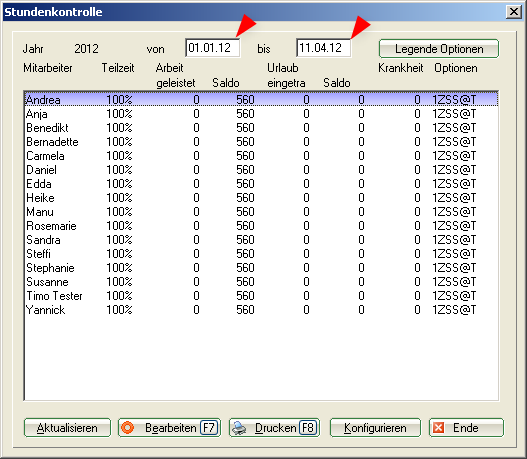Image resolution: width=527 pixels, height=459 pixels.
Task: Select the Benedikt row
Action: point(261,128)
